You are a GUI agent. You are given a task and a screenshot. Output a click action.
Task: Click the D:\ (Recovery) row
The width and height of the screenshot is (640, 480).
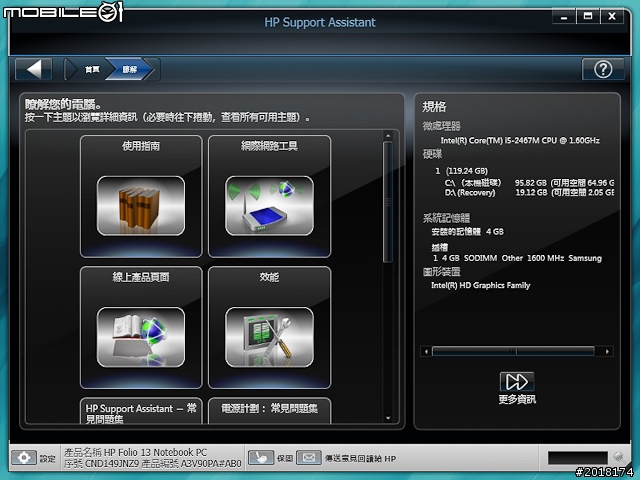529,193
